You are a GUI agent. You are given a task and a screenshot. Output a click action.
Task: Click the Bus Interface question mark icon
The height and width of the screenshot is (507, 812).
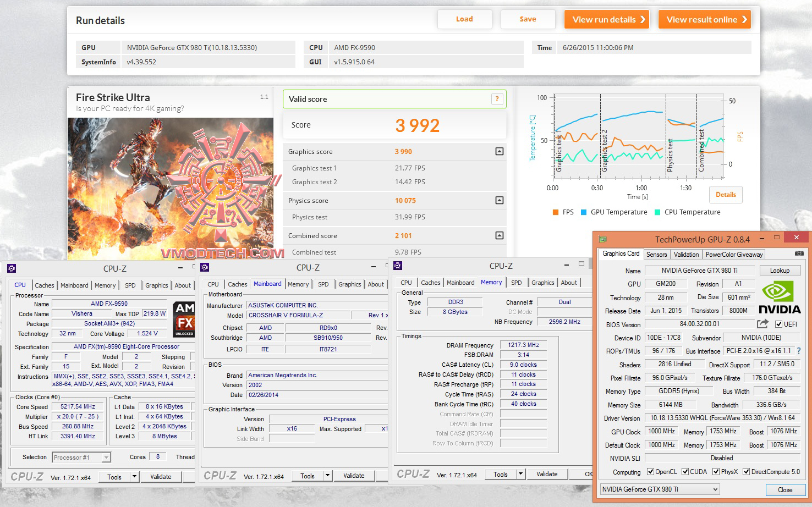point(799,351)
